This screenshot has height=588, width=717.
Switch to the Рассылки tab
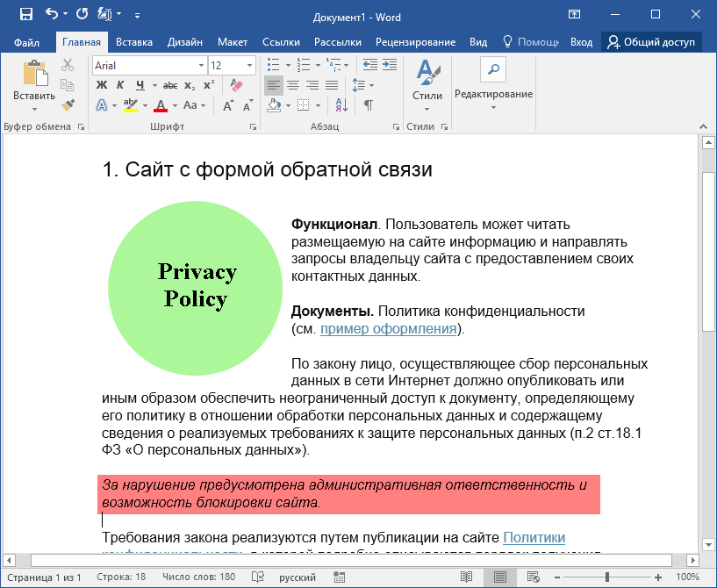pyautogui.click(x=338, y=42)
